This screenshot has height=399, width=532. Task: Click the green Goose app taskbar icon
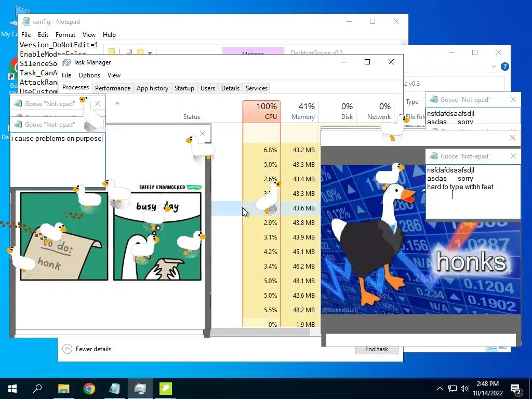[166, 389]
